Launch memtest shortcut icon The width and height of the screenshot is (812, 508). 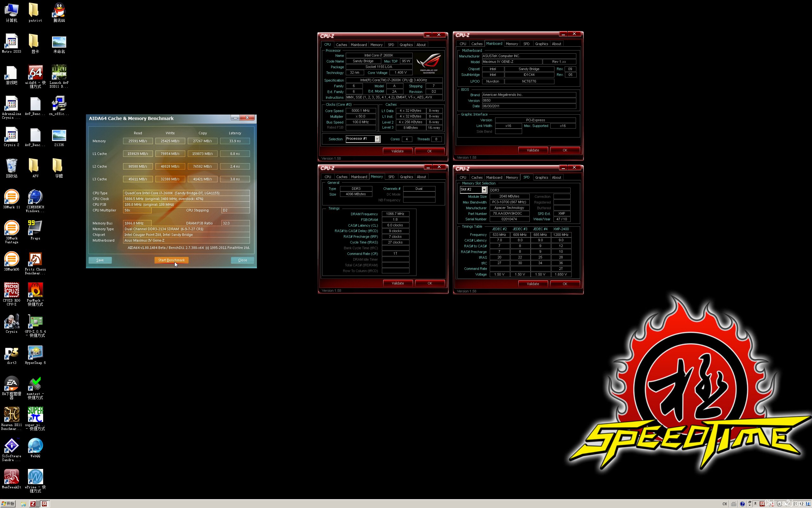tap(35, 388)
